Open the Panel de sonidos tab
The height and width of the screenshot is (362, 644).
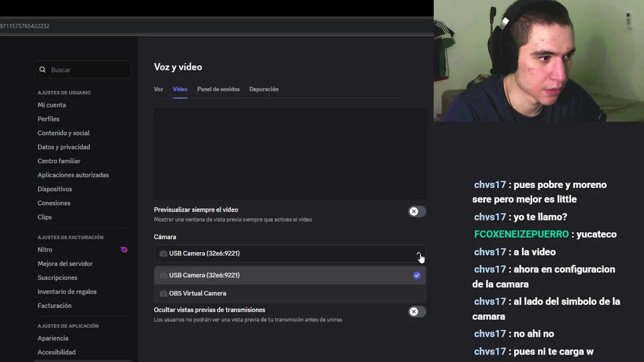218,89
